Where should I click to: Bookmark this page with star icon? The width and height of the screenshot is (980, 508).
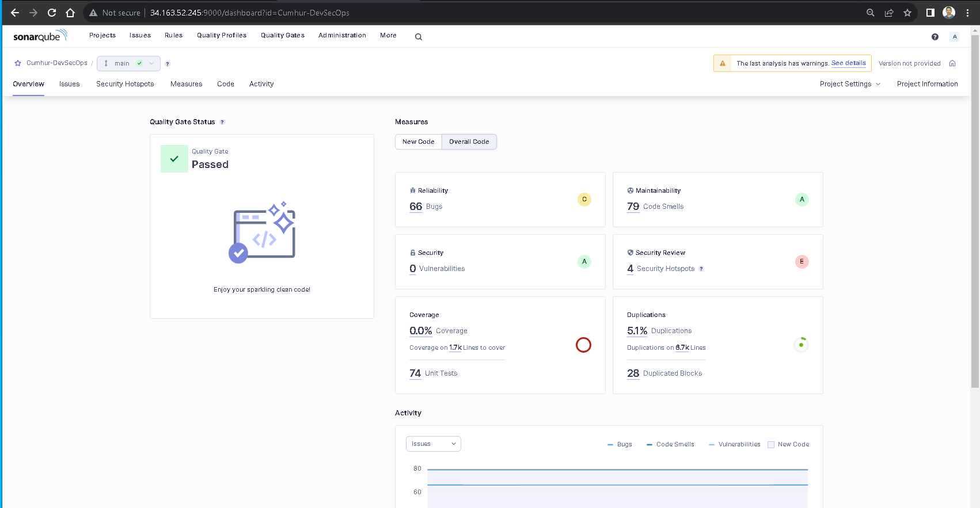[907, 13]
